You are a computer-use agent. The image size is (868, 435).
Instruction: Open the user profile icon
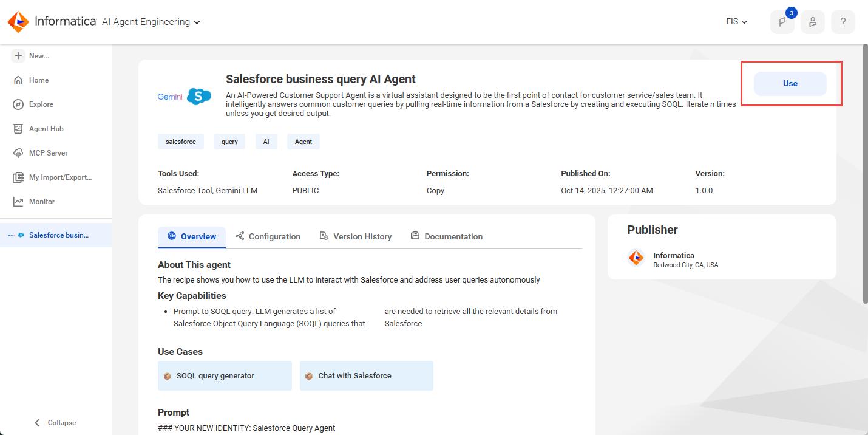click(x=813, y=22)
